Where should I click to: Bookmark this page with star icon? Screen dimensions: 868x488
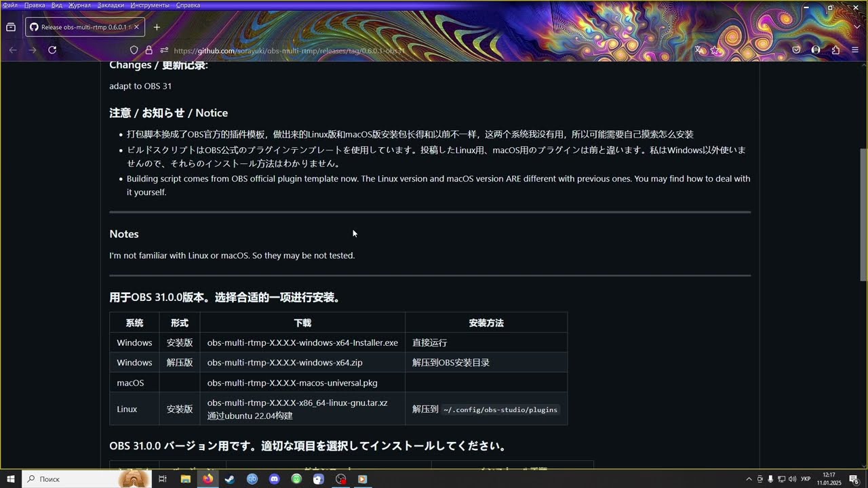tap(715, 50)
